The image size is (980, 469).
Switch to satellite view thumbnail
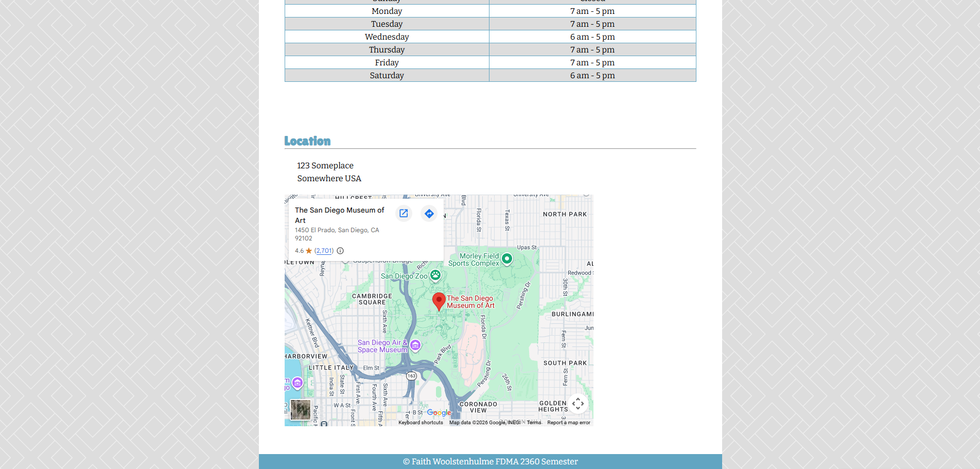pyautogui.click(x=301, y=410)
